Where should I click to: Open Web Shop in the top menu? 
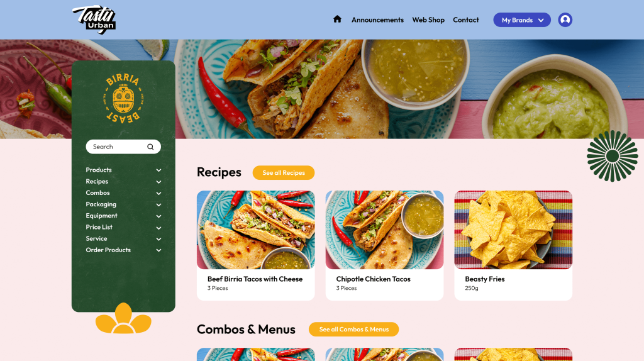tap(428, 19)
